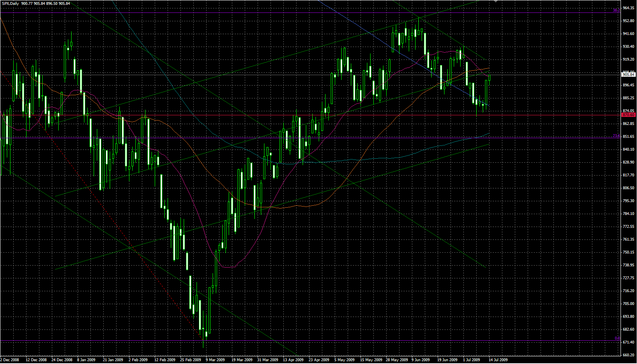Image resolution: width=637 pixels, height=364 pixels.
Task: Click the 9 Mar 2009 date label
Action: [x=215, y=360]
